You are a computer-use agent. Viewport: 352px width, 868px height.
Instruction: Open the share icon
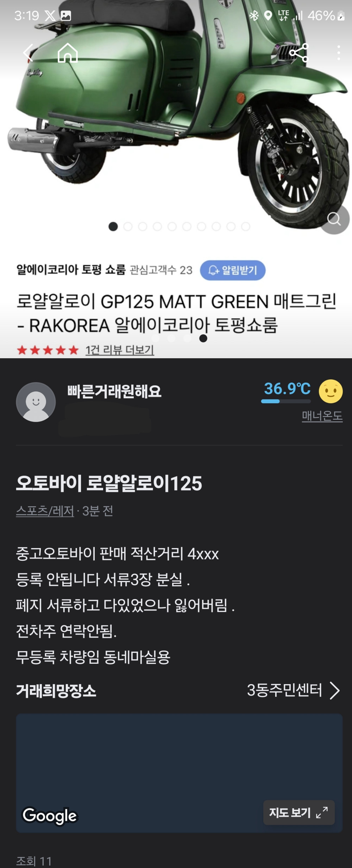click(299, 53)
